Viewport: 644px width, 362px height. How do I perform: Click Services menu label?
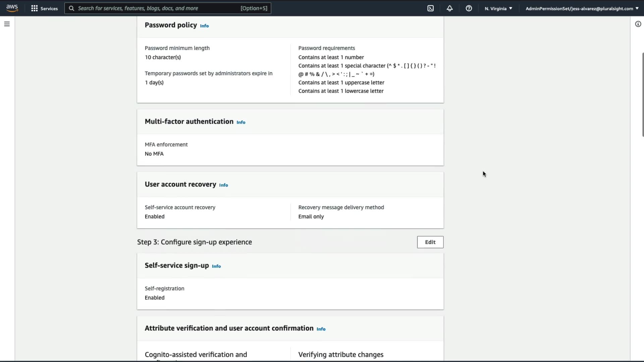(49, 8)
